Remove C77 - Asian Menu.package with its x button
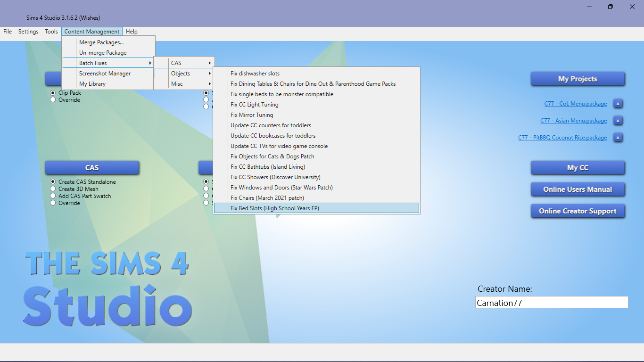The width and height of the screenshot is (644, 362). pos(618,121)
